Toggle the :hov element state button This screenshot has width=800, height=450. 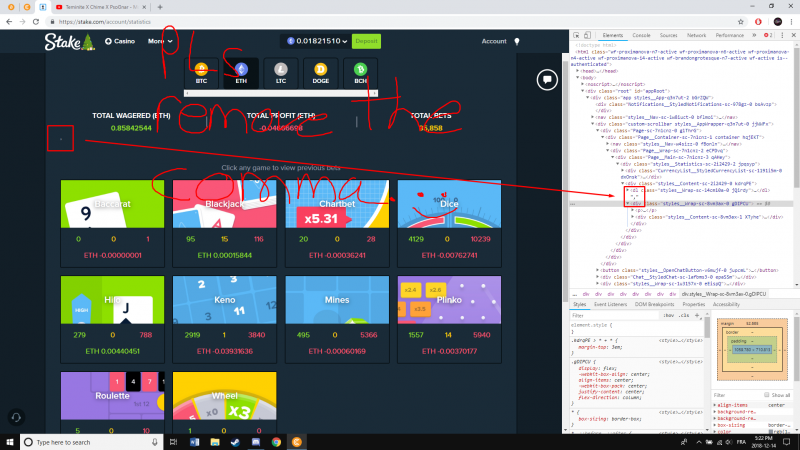click(668, 315)
